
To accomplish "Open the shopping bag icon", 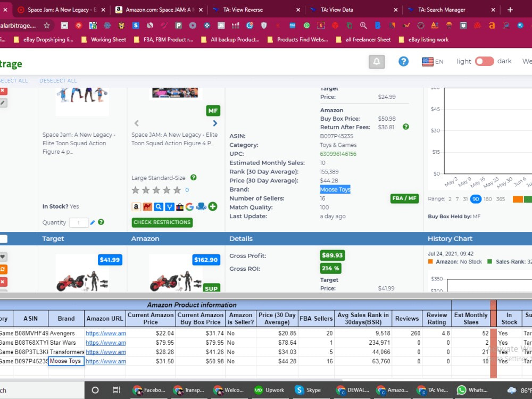I will [x=180, y=206].
